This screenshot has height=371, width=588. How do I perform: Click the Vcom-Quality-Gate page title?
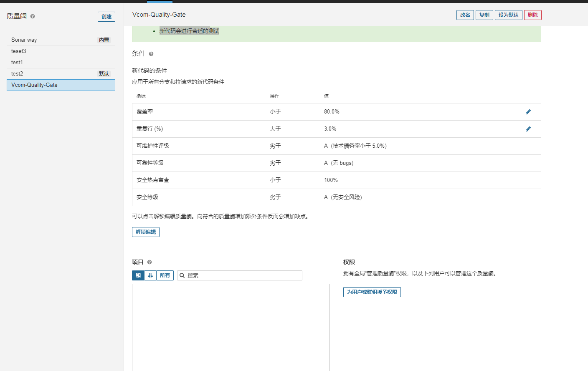tap(159, 15)
